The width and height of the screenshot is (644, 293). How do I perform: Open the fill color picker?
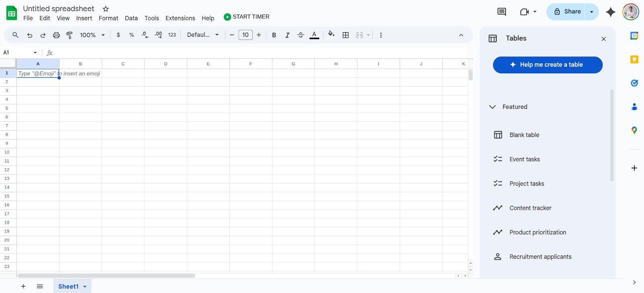pos(331,35)
